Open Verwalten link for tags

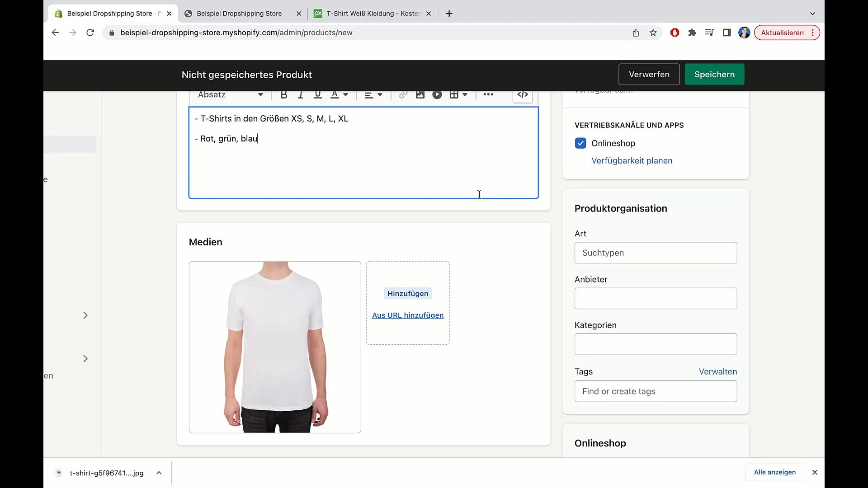pyautogui.click(x=717, y=371)
